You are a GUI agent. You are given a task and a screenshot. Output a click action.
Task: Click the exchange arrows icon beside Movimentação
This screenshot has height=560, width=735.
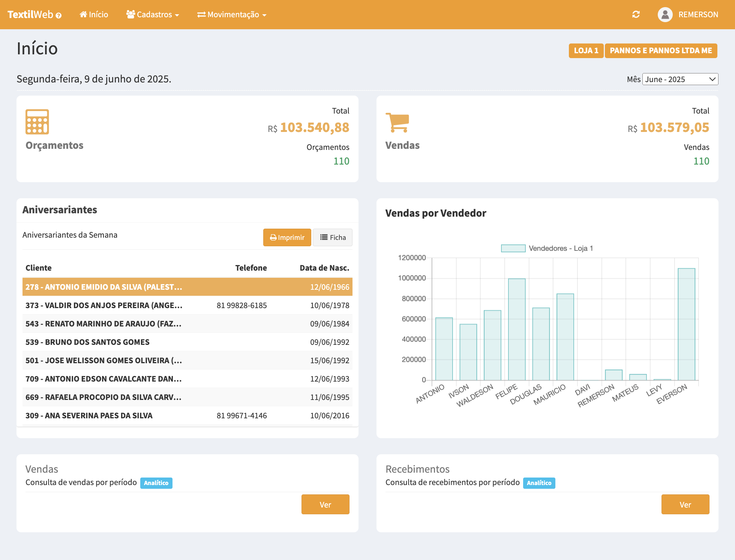click(201, 15)
